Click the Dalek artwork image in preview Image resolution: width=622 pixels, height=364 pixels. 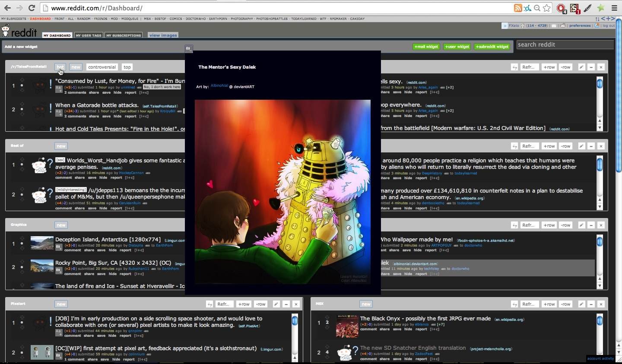tap(282, 192)
